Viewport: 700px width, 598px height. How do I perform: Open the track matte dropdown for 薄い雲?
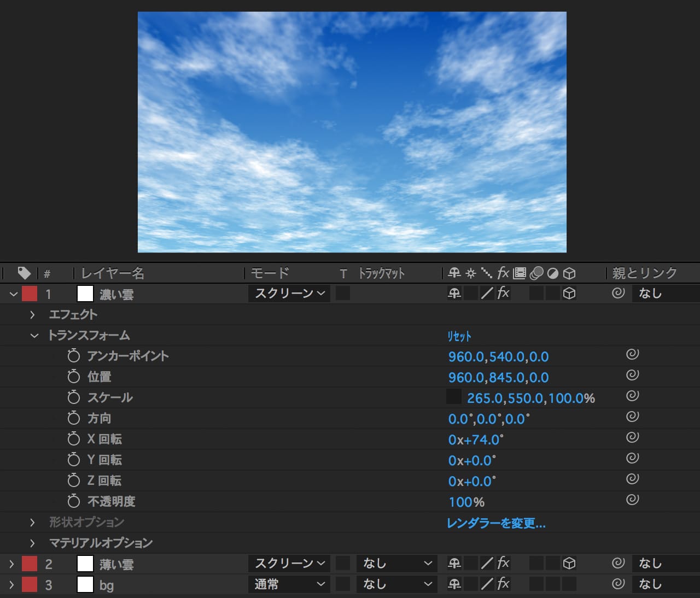397,564
